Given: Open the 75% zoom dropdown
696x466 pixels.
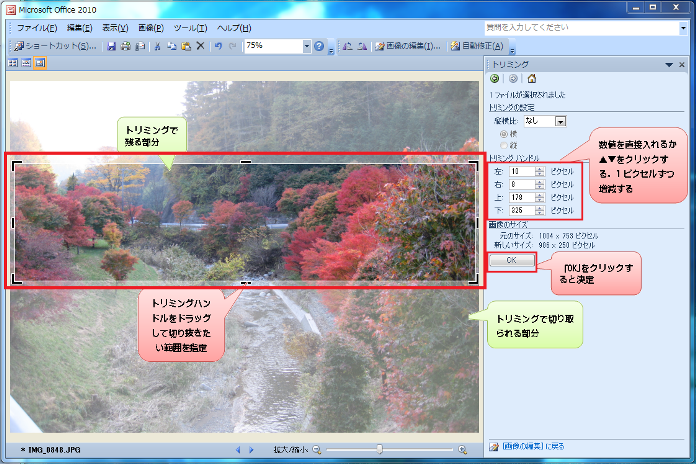Looking at the screenshot, I should coord(306,46).
